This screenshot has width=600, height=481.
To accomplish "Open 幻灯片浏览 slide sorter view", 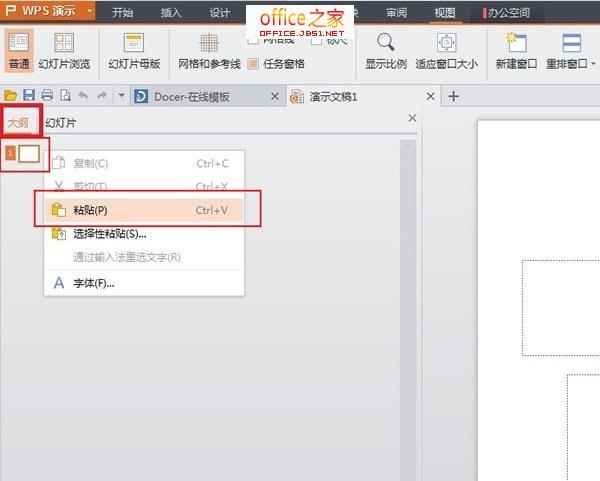I will tap(63, 42).
